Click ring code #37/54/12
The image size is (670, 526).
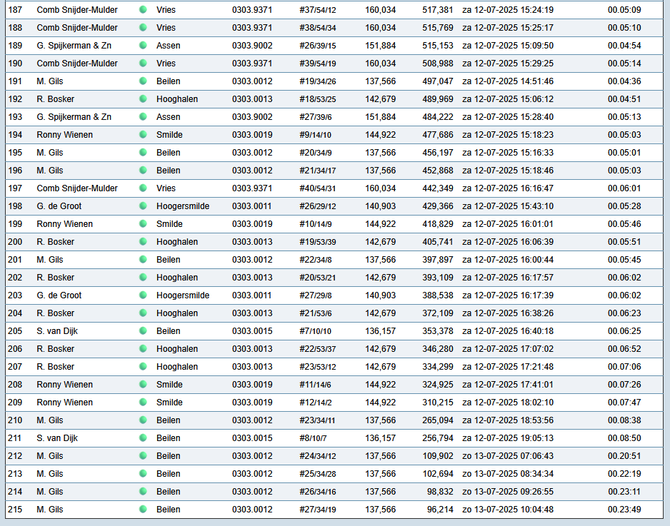(317, 10)
